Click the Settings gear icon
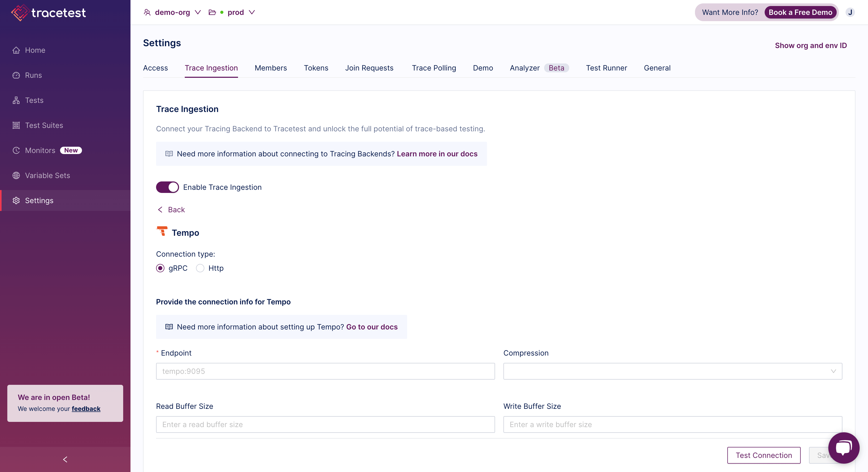The height and width of the screenshot is (472, 868). (16, 200)
